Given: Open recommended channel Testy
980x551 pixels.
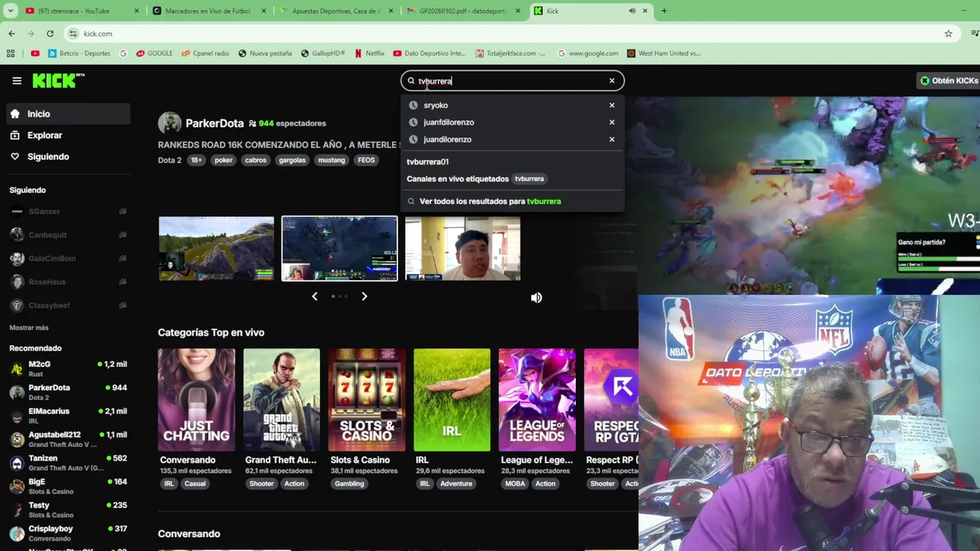Looking at the screenshot, I should click(67, 510).
